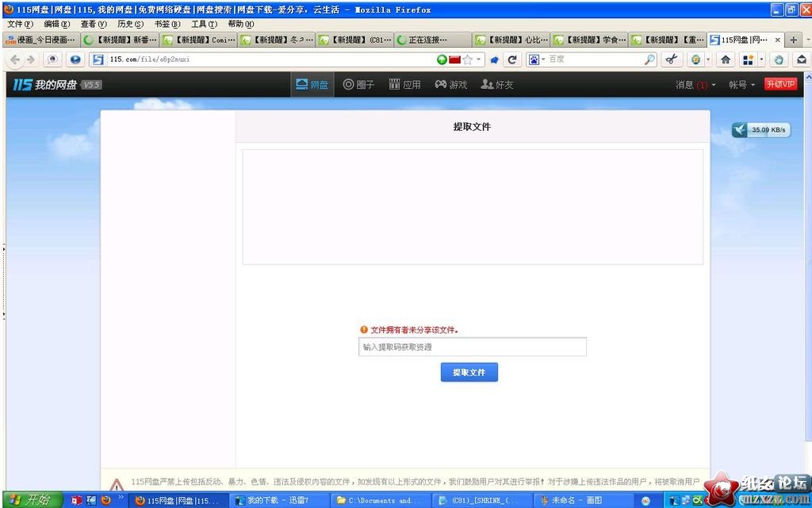Expand the 帐号 account dropdown
812x508 pixels.
[x=741, y=85]
